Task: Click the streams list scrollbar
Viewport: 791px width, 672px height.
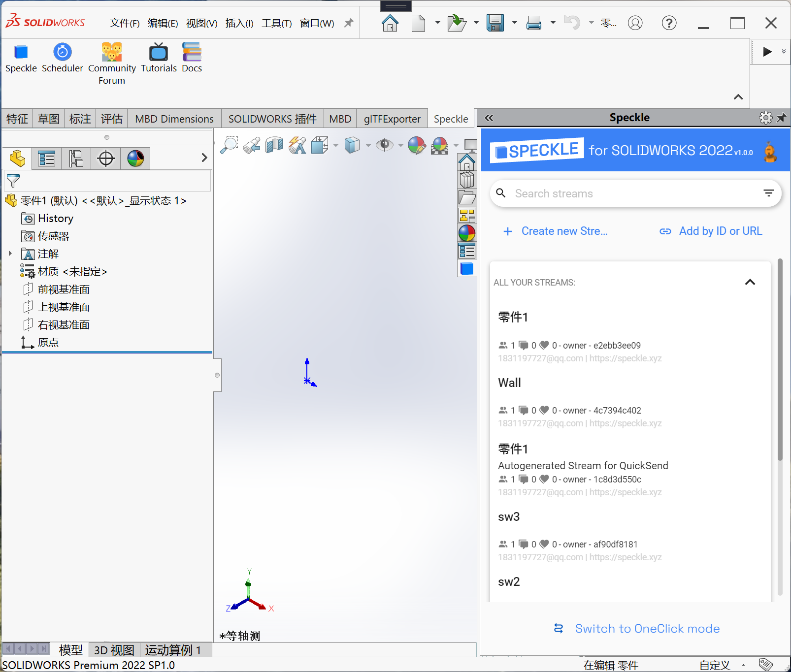Action: (780, 359)
